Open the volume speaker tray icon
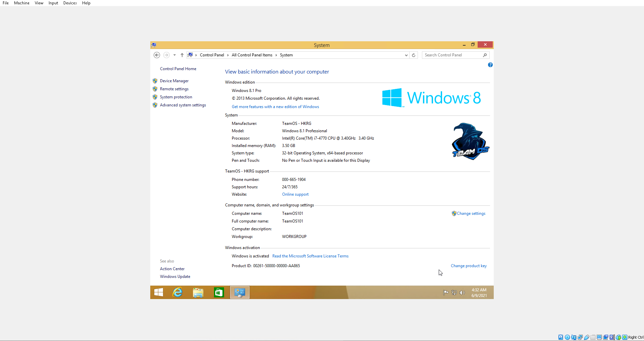Viewport: 644px width, 341px height. click(x=462, y=293)
